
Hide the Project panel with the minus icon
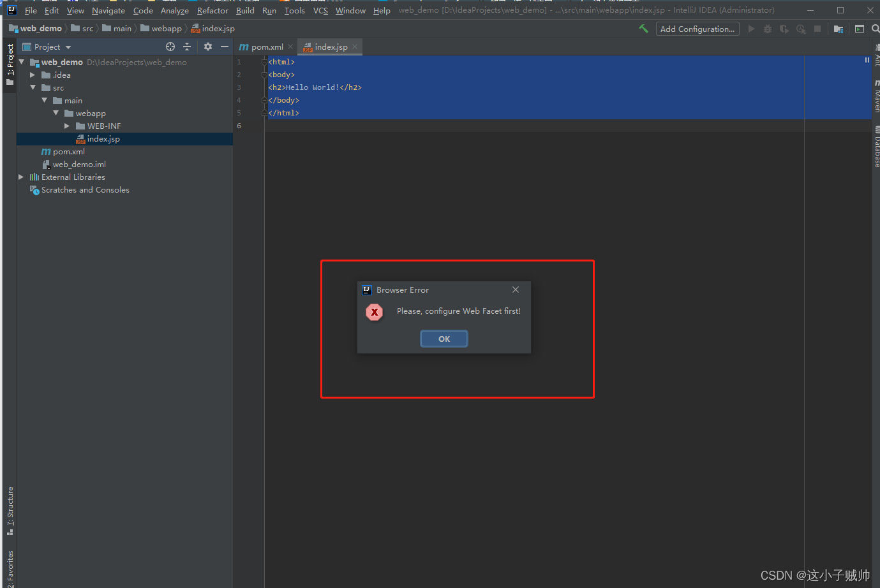[x=225, y=47]
